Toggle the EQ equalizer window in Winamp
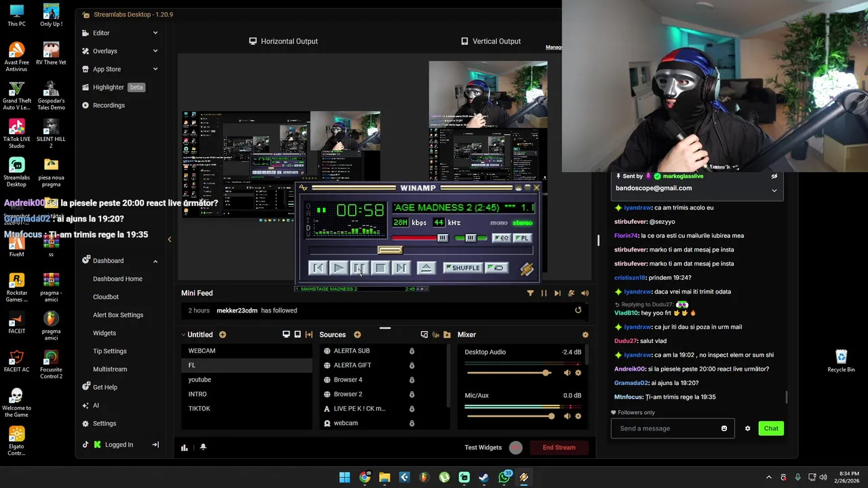 (x=501, y=238)
